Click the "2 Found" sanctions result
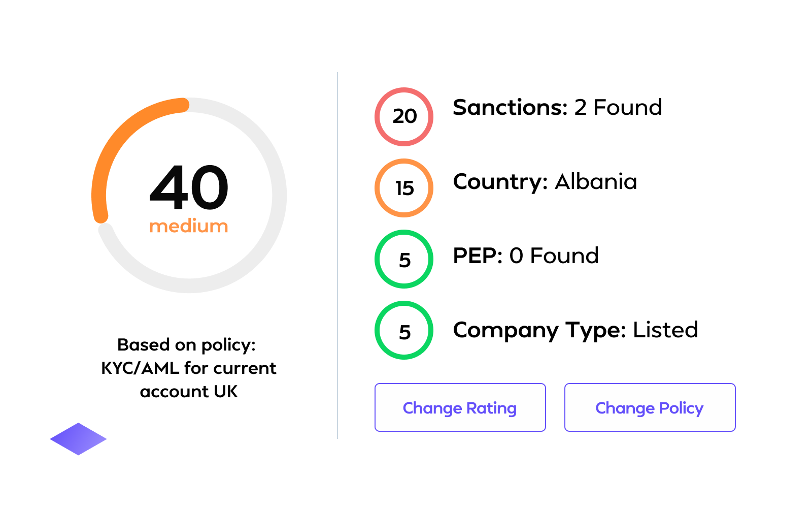This screenshot has width=812, height=508. (x=618, y=108)
